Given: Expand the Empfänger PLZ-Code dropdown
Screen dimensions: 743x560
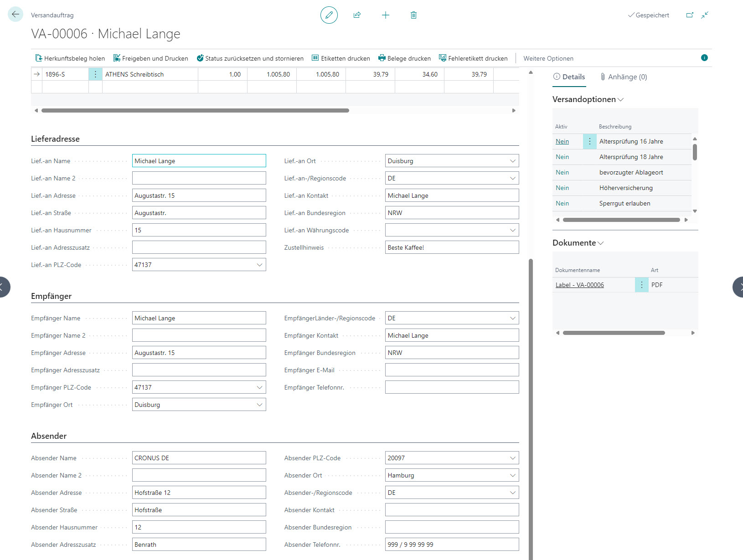Looking at the screenshot, I should click(x=259, y=387).
